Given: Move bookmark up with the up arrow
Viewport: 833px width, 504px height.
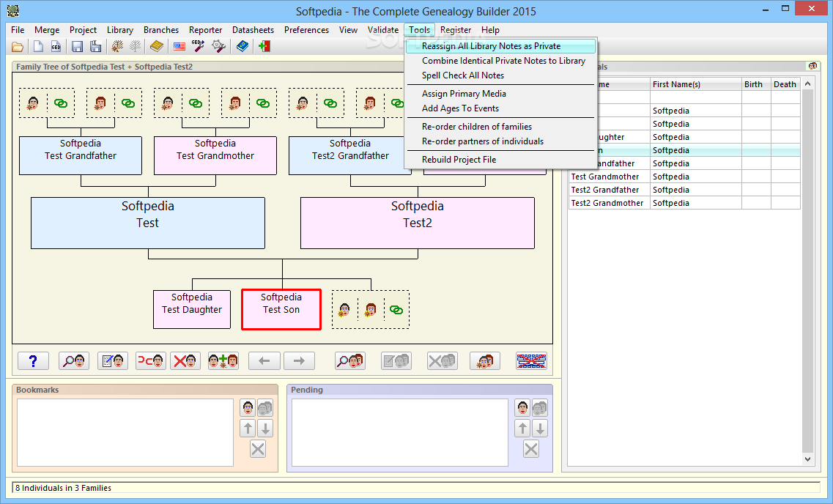Looking at the screenshot, I should click(248, 428).
